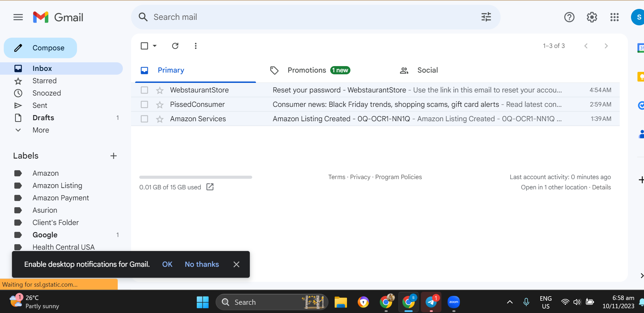Image resolution: width=644 pixels, height=313 pixels.
Task: Click the Compose button
Action: 40,48
